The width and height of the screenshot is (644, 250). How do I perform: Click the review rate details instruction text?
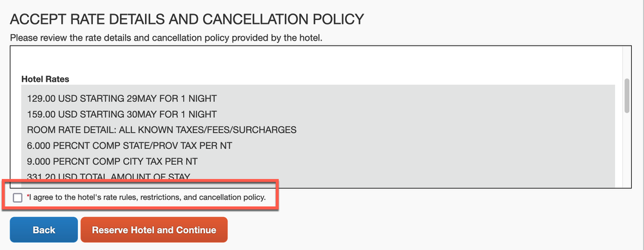click(x=166, y=38)
